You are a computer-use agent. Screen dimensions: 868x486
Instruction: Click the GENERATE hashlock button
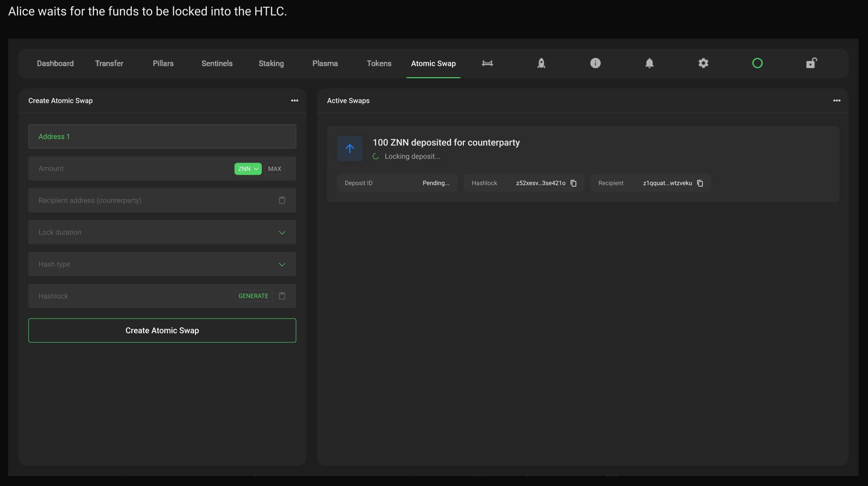click(x=253, y=296)
